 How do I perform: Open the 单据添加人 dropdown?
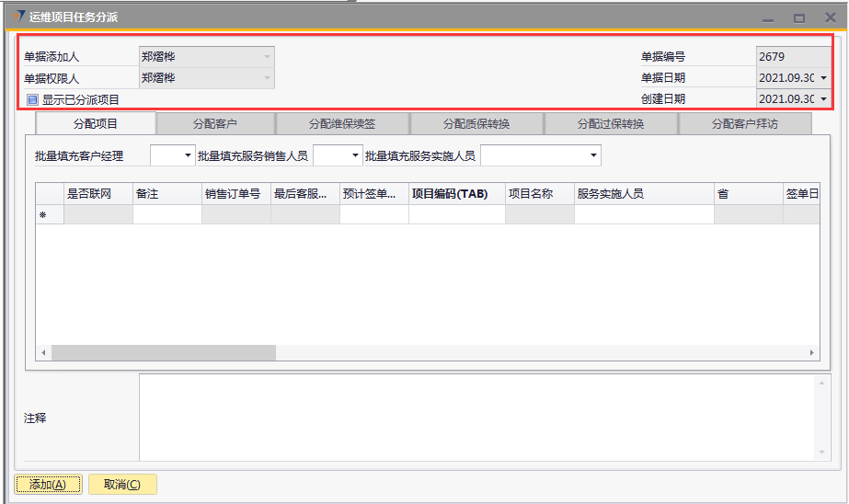(x=267, y=57)
